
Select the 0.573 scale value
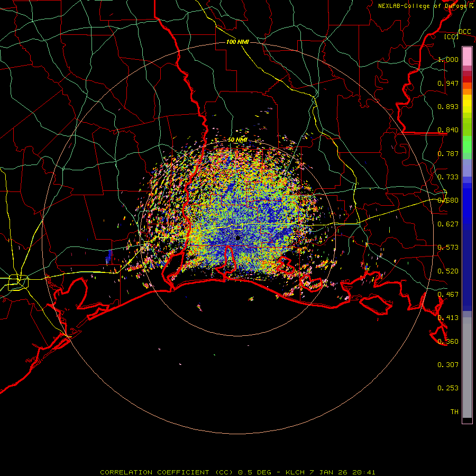tap(448, 248)
